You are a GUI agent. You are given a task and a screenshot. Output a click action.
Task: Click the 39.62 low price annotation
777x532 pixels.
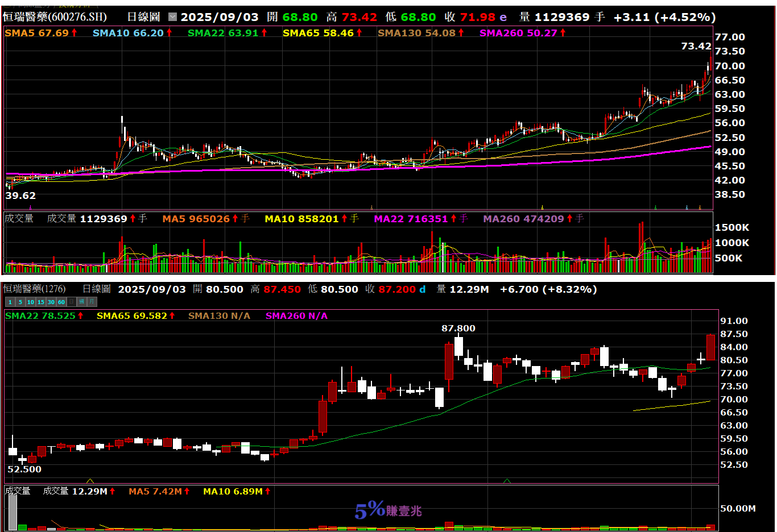pyautogui.click(x=20, y=196)
